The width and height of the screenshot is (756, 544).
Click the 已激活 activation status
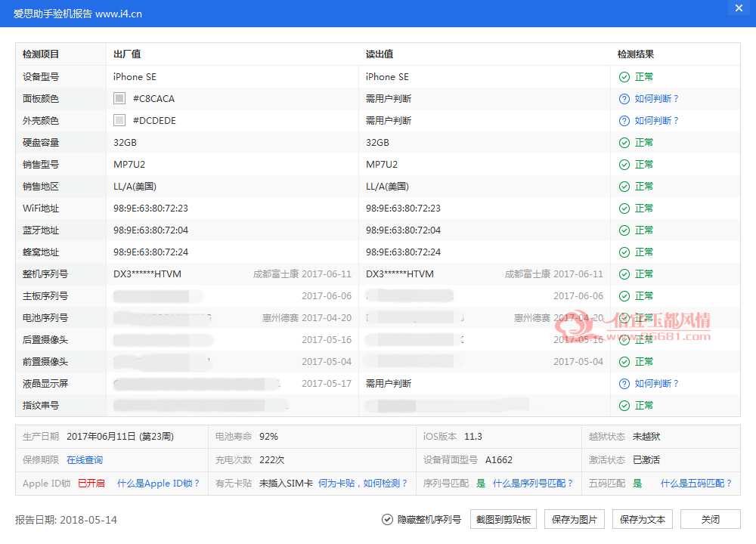(x=646, y=460)
